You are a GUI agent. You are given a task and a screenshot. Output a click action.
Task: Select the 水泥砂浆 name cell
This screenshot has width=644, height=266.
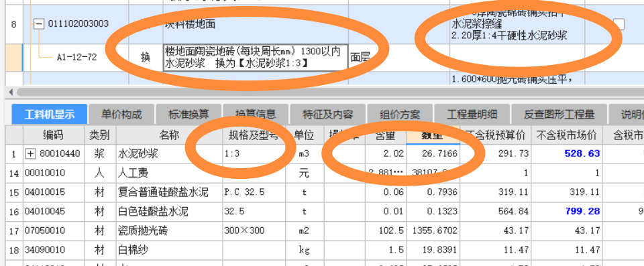tap(169, 154)
